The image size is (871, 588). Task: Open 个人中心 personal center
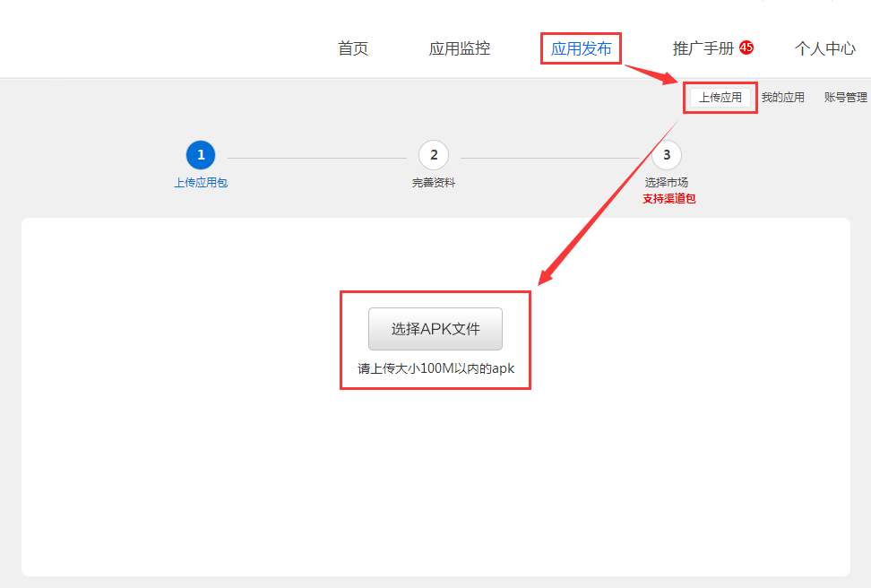point(825,48)
